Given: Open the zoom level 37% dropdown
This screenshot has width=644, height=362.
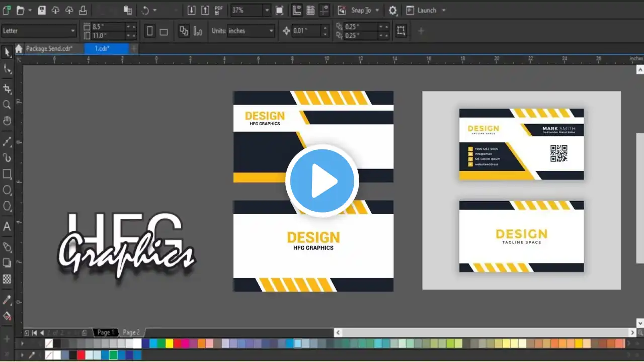Looking at the screenshot, I should point(267,10).
